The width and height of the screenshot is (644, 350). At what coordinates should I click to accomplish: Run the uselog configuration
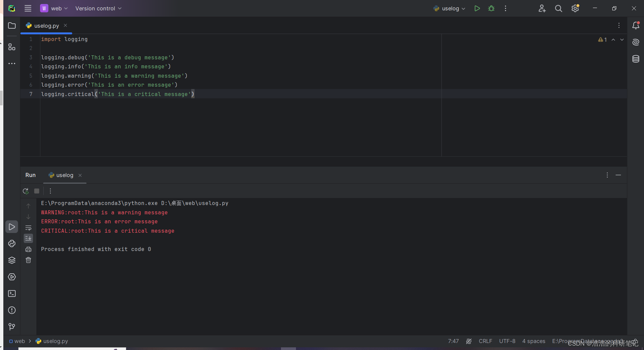[477, 8]
